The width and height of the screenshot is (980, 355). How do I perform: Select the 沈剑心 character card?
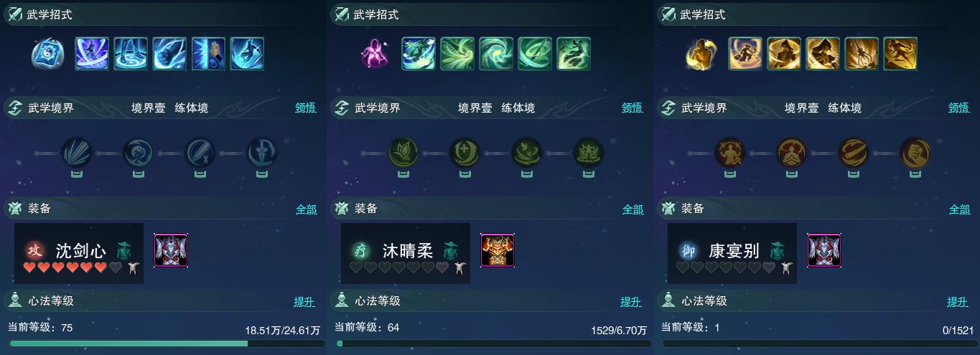(x=79, y=253)
